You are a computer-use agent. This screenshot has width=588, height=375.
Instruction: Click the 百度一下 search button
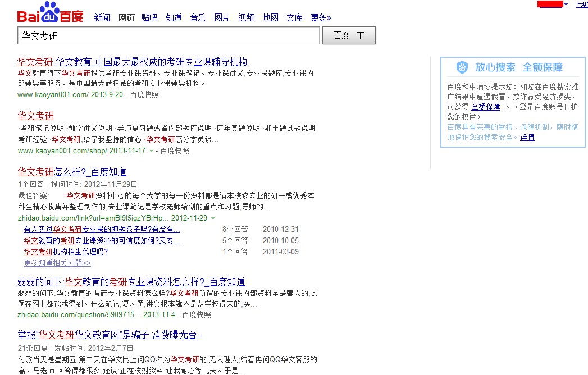[349, 35]
